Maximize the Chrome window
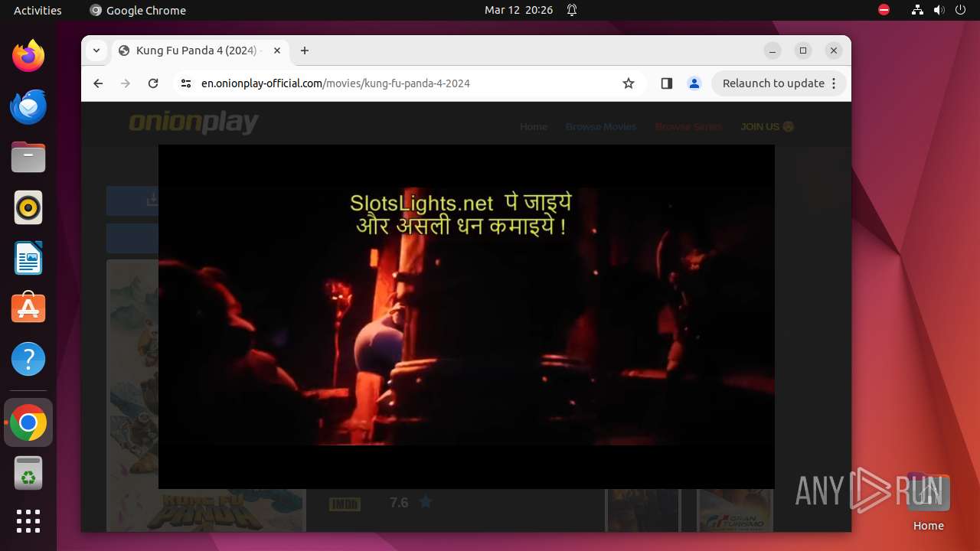Image resolution: width=980 pixels, height=551 pixels. [x=803, y=51]
